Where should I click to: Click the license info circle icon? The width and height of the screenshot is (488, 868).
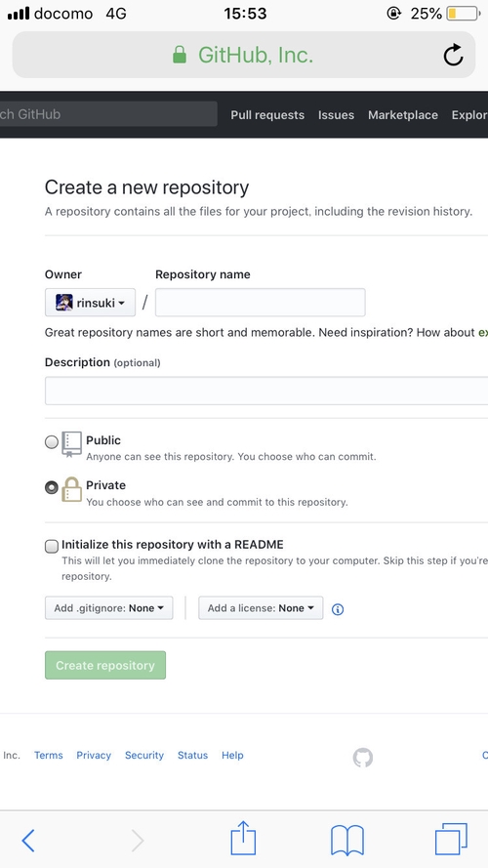[x=338, y=609]
